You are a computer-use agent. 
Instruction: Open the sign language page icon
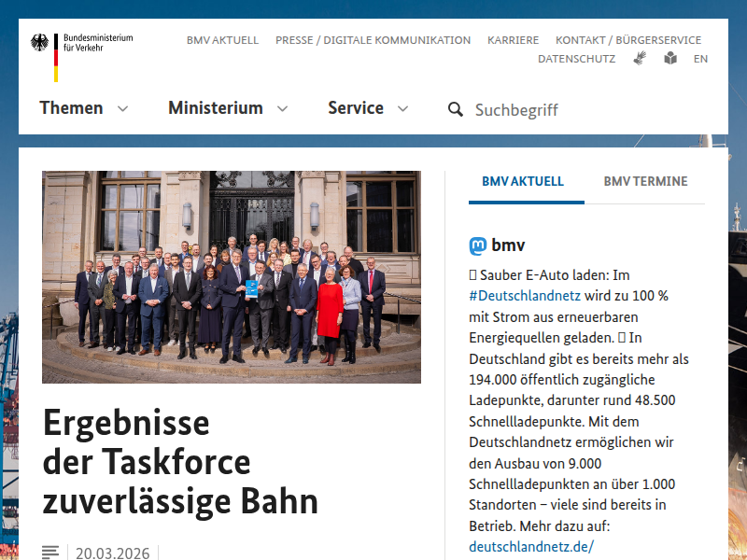(x=640, y=58)
